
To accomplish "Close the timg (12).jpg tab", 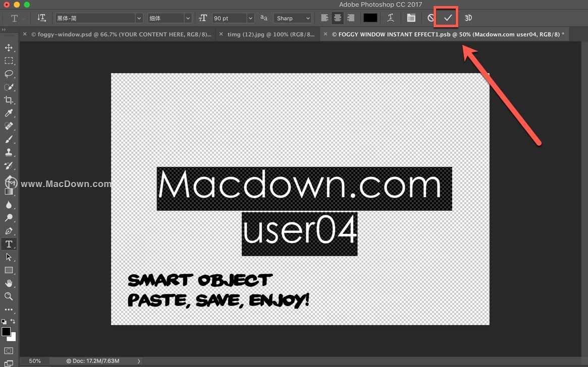I will click(x=221, y=34).
